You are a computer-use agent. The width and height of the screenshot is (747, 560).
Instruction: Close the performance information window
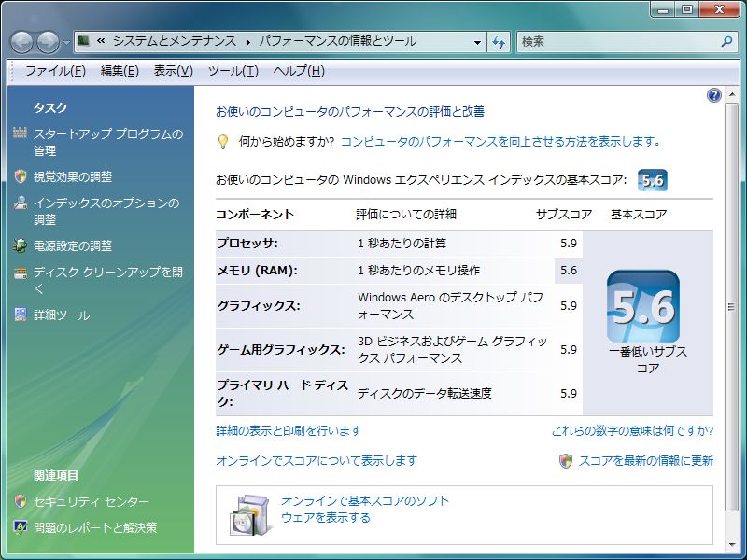(719, 9)
